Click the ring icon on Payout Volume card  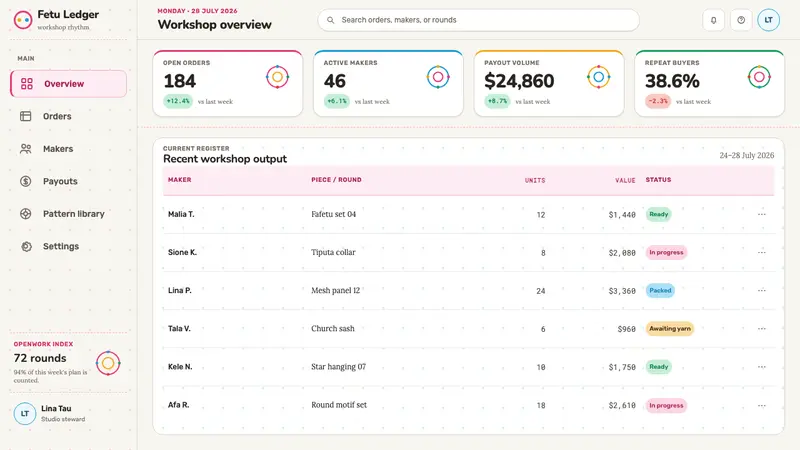pos(598,77)
